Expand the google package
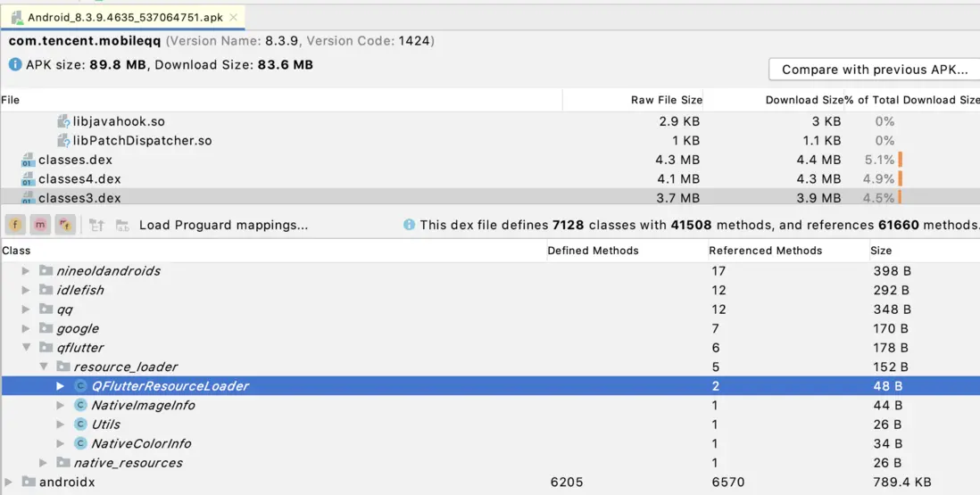 (26, 328)
